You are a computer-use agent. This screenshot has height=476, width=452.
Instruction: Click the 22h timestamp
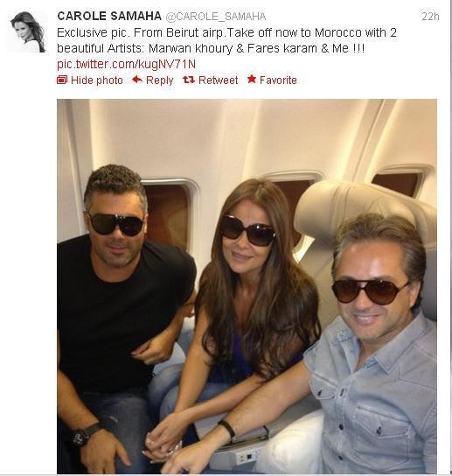coord(430,17)
